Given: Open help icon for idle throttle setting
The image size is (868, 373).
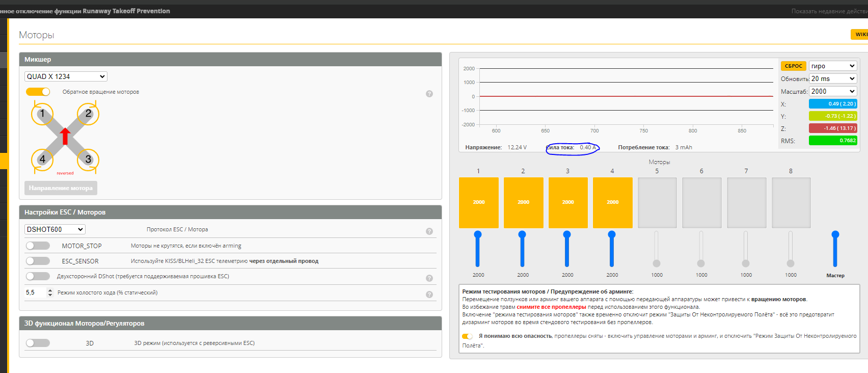Looking at the screenshot, I should (429, 295).
